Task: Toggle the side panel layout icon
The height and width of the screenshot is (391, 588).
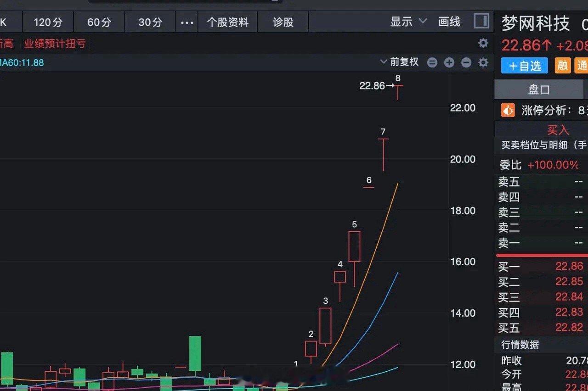Action: (x=481, y=21)
